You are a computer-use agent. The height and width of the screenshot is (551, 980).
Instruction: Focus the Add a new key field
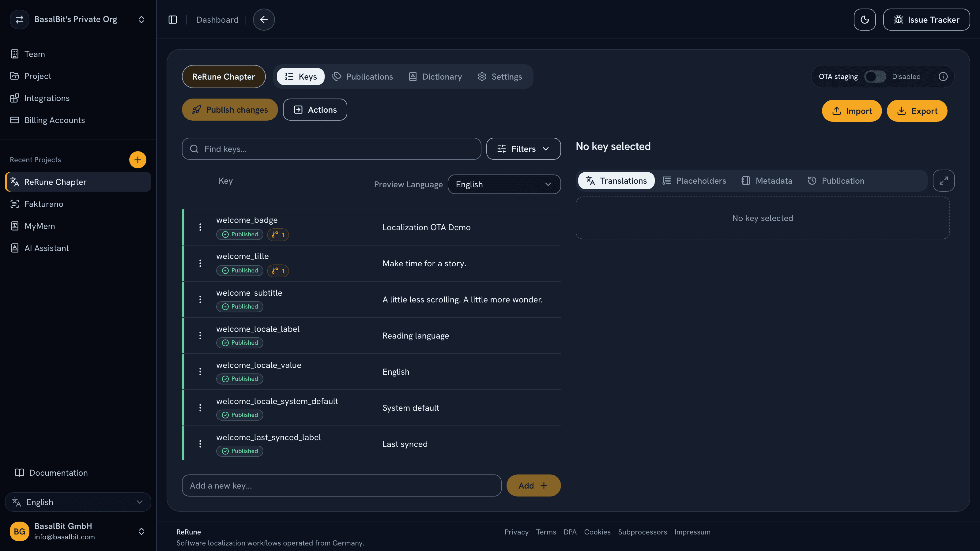click(341, 485)
